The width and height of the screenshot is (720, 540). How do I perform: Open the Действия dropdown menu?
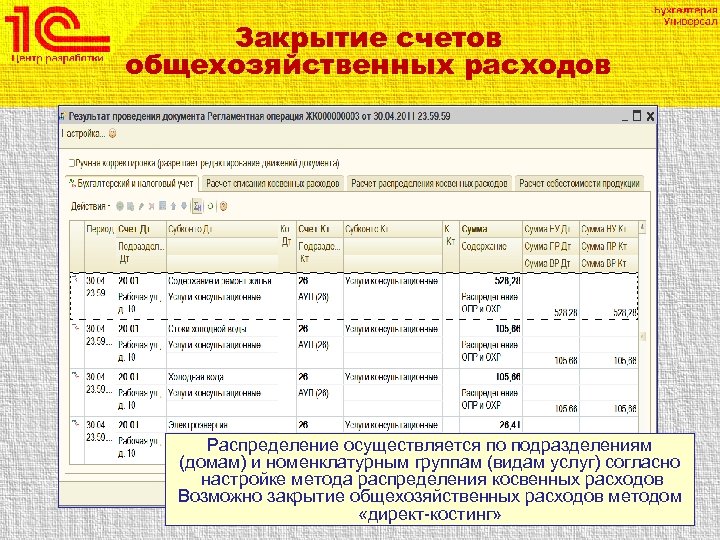(x=90, y=206)
